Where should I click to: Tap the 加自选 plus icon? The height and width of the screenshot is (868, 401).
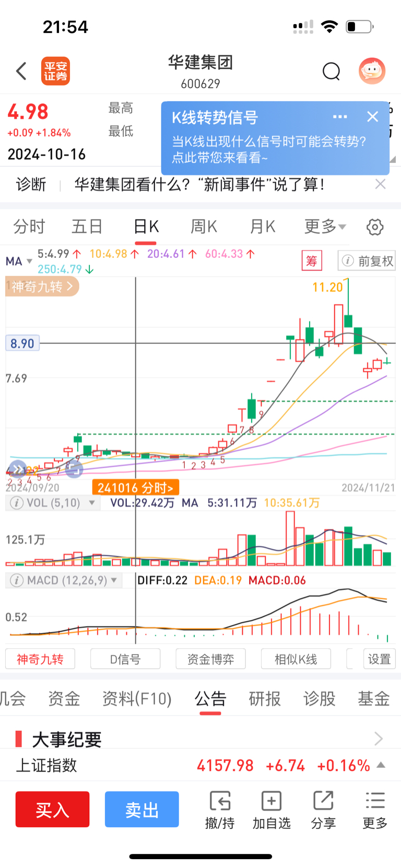tap(272, 801)
